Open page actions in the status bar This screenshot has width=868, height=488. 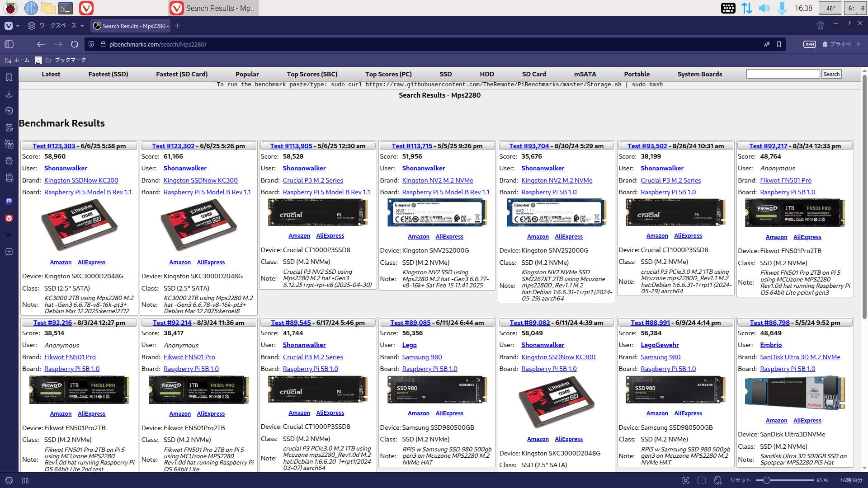tap(718, 480)
